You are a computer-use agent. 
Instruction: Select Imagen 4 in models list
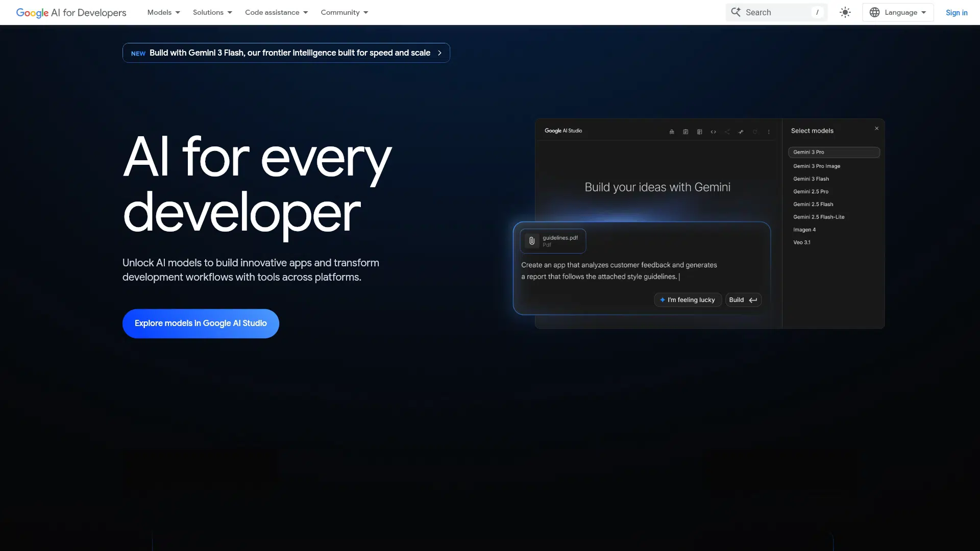[804, 230]
